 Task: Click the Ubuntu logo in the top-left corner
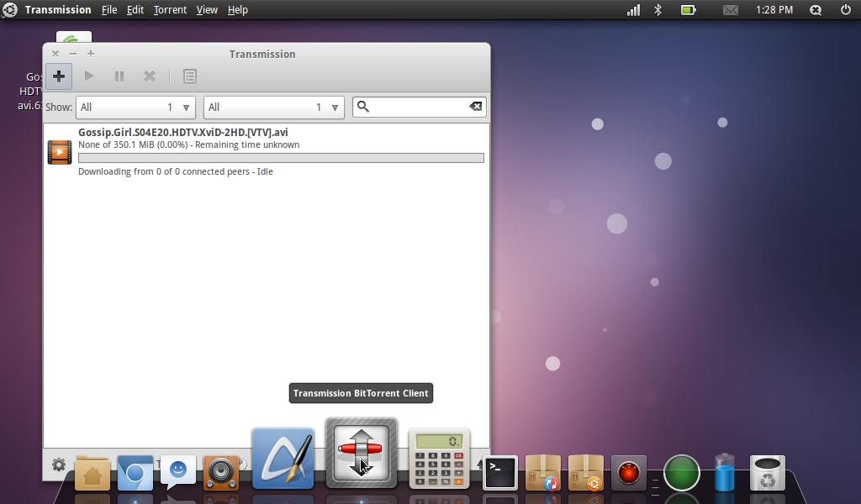coord(10,10)
